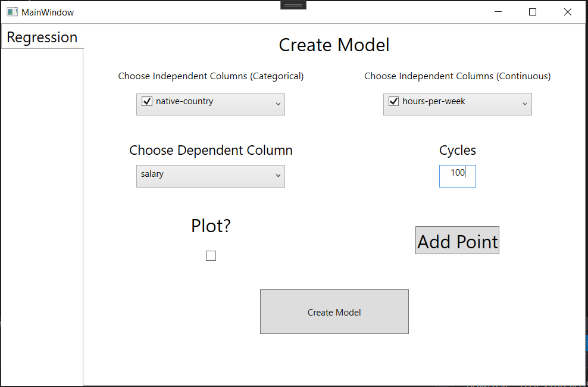
Task: Close the MainWindow window
Action: tap(567, 12)
